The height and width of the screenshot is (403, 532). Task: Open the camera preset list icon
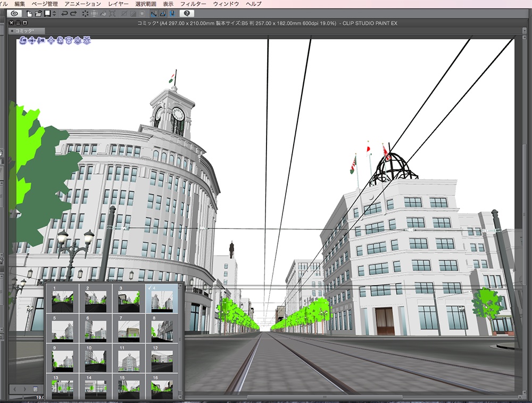[35, 389]
